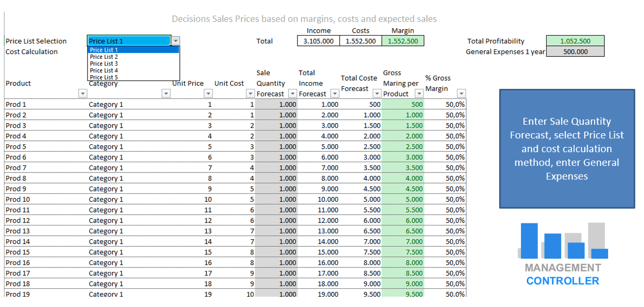This screenshot has width=644, height=307.
Task: Open the Product column filter arrow
Action: [83, 94]
